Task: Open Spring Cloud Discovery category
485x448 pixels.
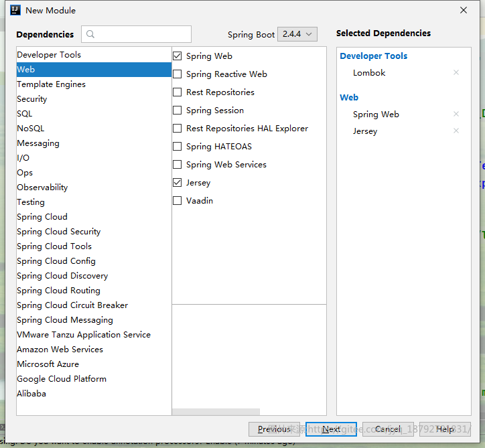Action: click(94, 276)
